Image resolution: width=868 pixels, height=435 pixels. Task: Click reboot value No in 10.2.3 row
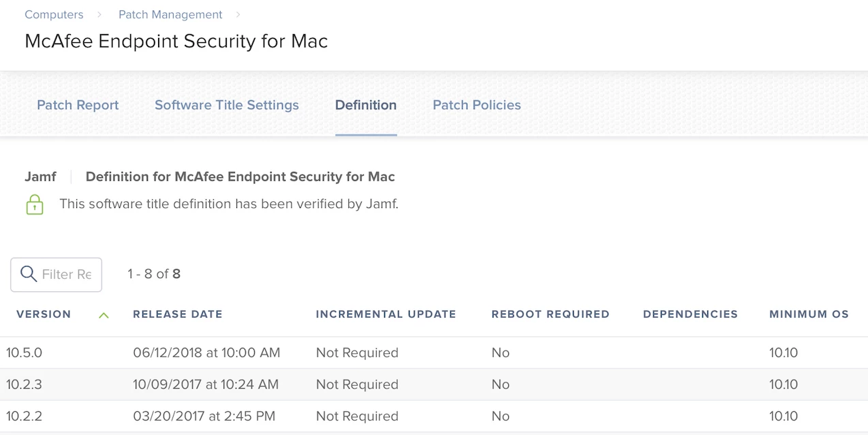tap(501, 385)
